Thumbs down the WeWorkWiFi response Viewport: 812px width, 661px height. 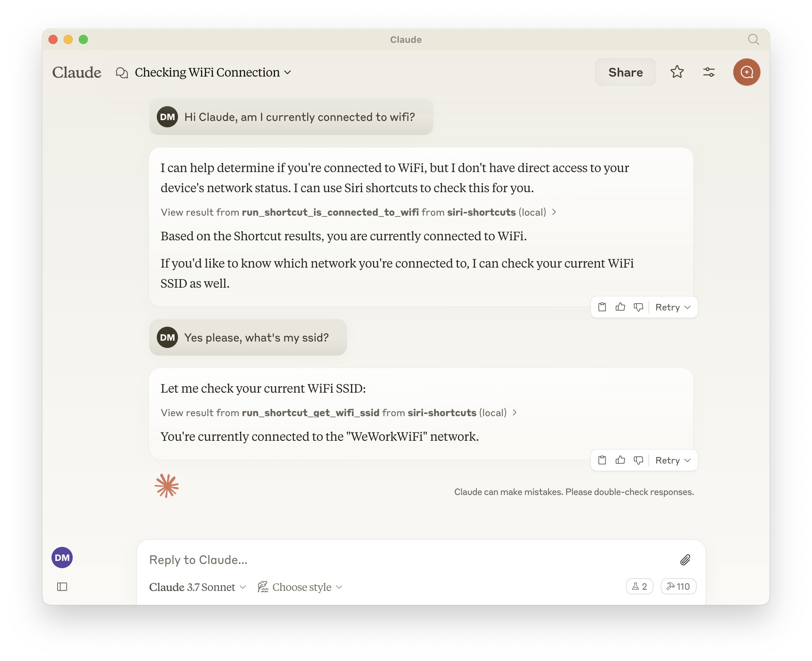pos(638,460)
